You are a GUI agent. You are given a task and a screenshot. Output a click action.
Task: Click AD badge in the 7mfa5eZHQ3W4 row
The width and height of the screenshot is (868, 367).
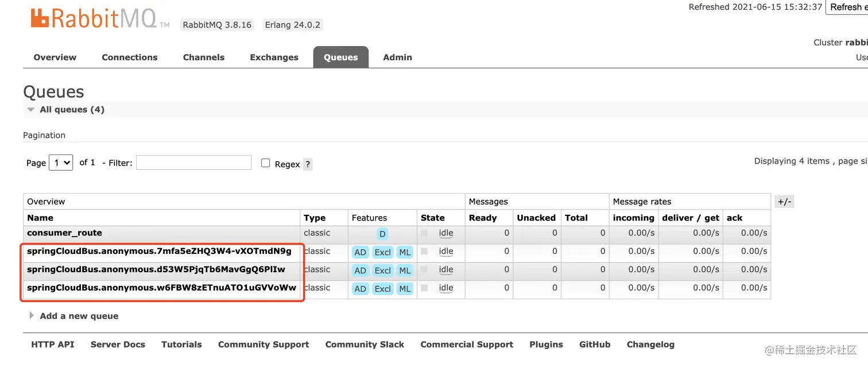click(x=360, y=252)
